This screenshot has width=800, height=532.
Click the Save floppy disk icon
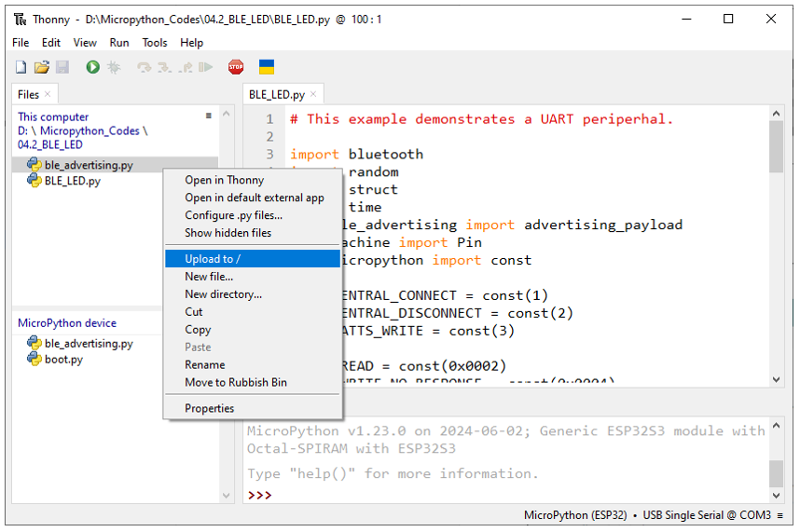[x=62, y=67]
